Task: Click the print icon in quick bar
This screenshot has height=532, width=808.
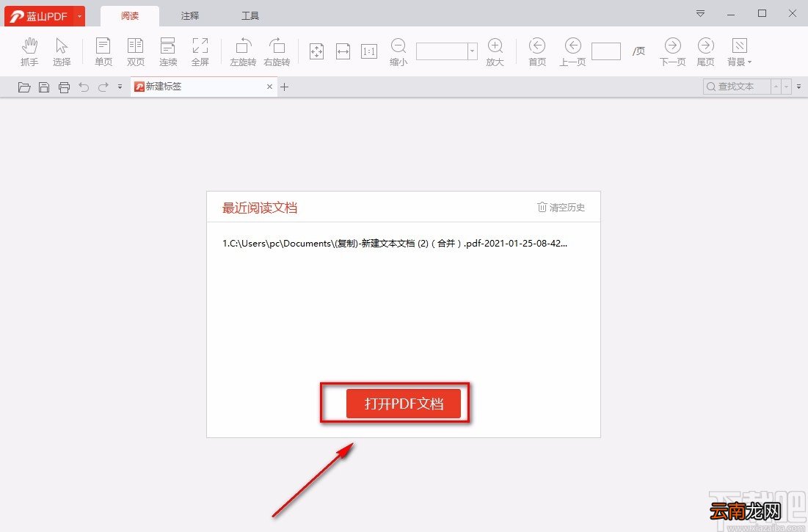Action: [64, 87]
